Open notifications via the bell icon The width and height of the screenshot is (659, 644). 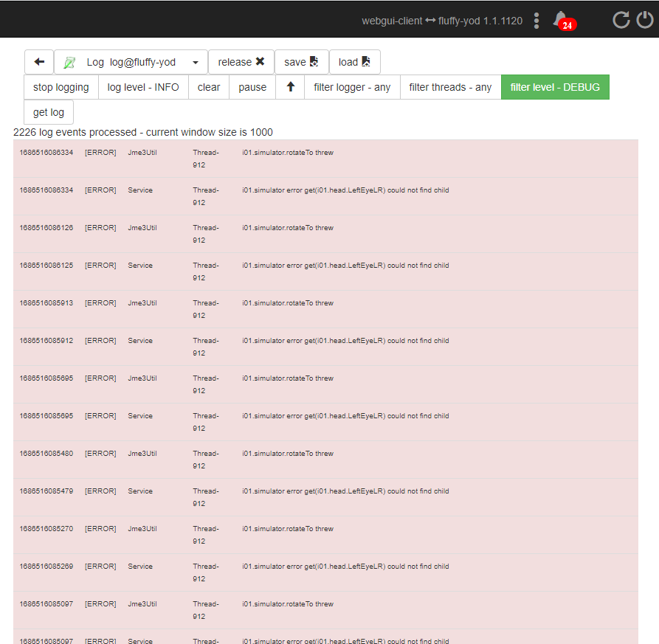tap(560, 19)
